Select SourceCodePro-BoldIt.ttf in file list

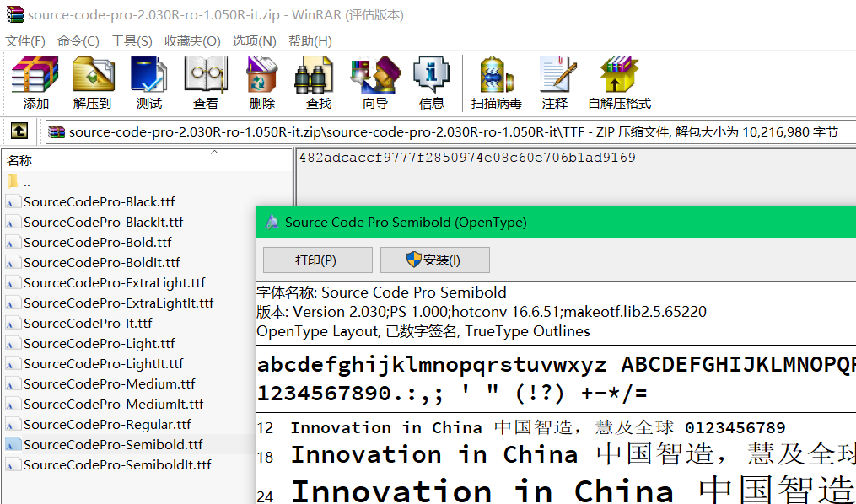101,262
